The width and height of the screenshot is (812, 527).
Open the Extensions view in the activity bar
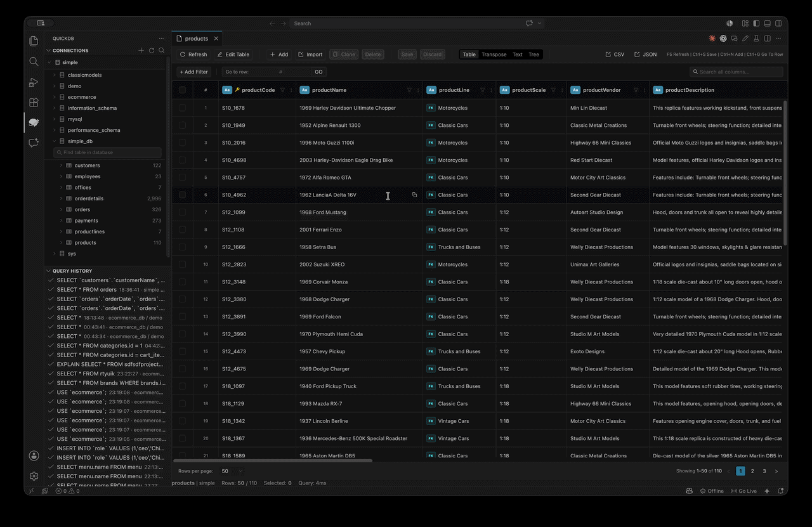34,102
